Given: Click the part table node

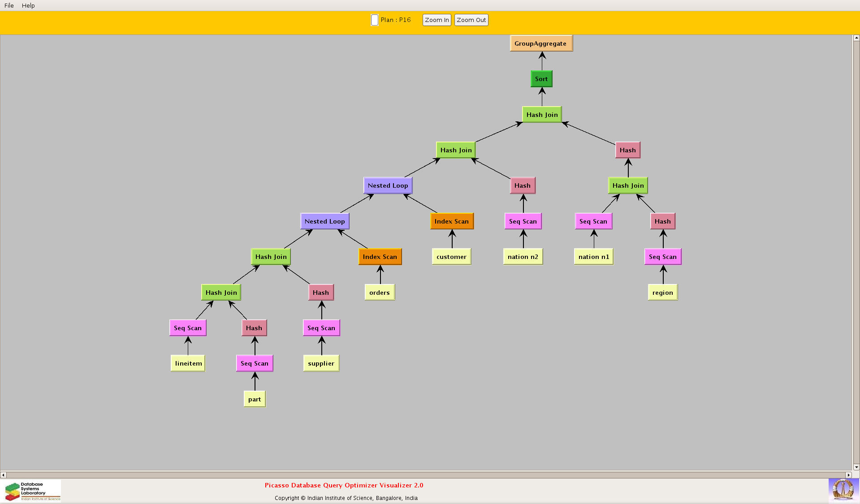Looking at the screenshot, I should click(x=255, y=399).
